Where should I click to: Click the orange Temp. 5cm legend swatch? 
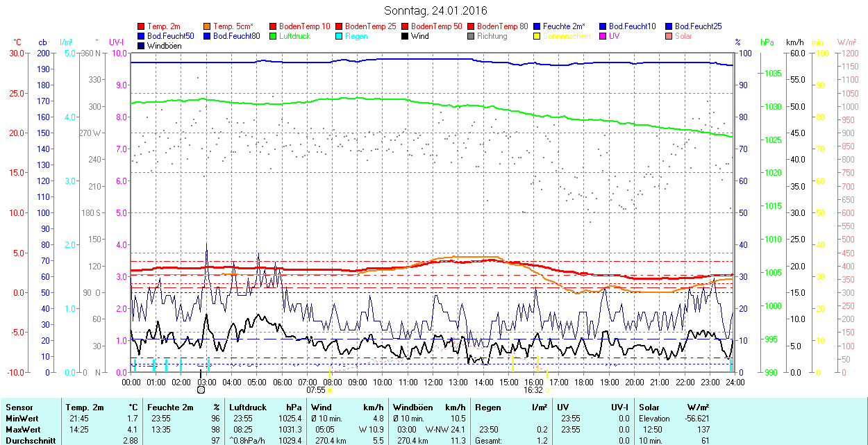pyautogui.click(x=208, y=26)
